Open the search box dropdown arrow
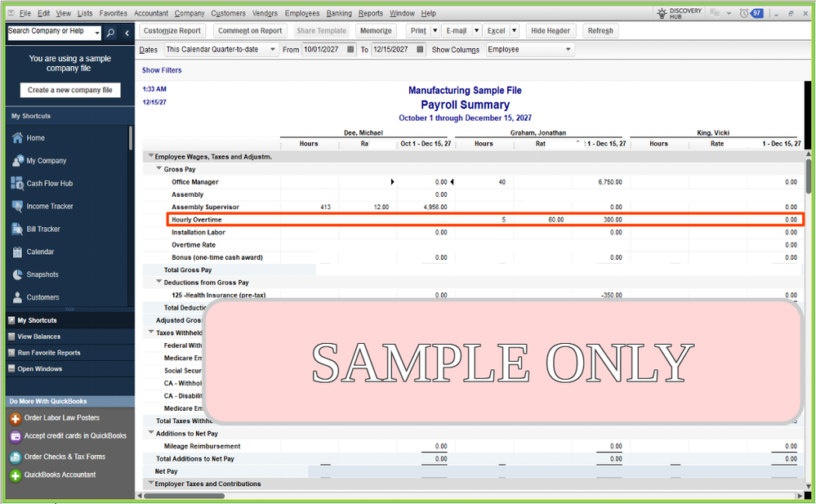 [97, 33]
